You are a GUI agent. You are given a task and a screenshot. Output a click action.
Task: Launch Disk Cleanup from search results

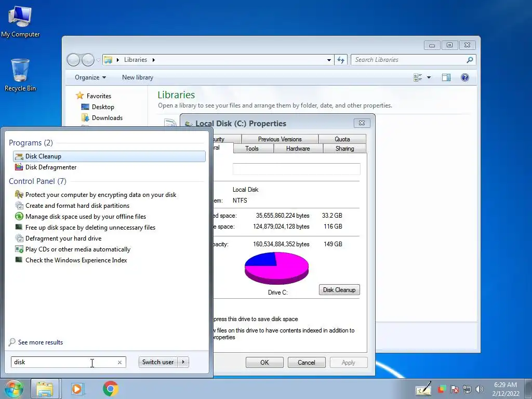tap(109, 156)
